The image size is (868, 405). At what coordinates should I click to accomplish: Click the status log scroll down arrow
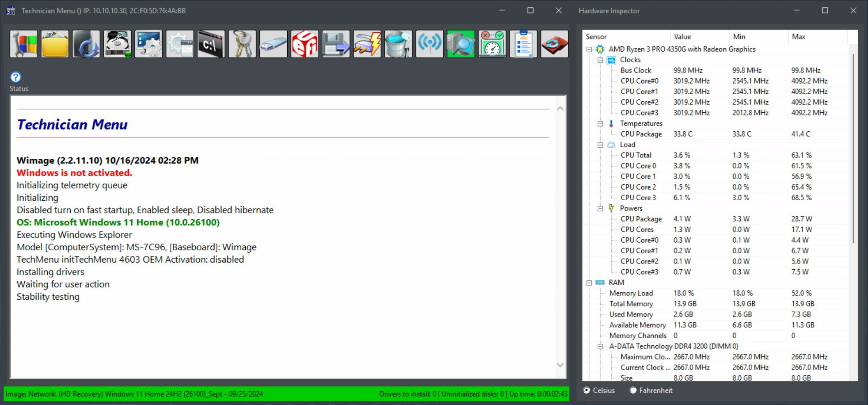pyautogui.click(x=560, y=365)
